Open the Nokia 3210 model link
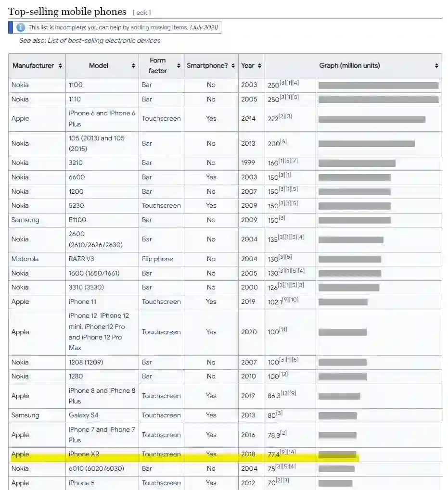This screenshot has height=490, width=448. click(76, 163)
